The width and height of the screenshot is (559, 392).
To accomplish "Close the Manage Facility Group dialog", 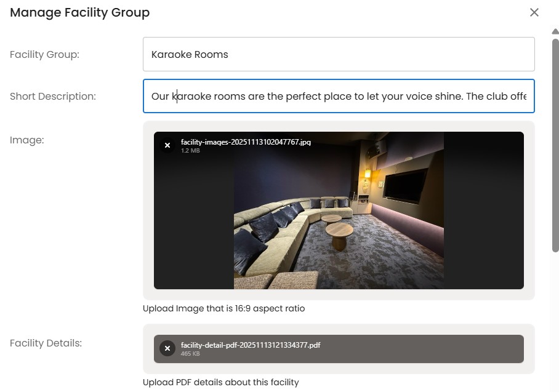I will [534, 12].
